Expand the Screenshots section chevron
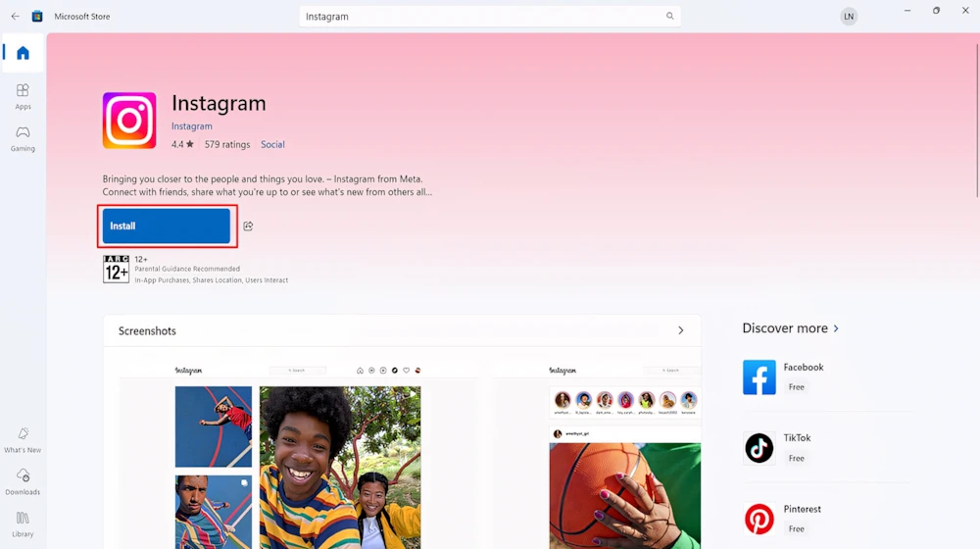The width and height of the screenshot is (980, 549). [x=681, y=330]
